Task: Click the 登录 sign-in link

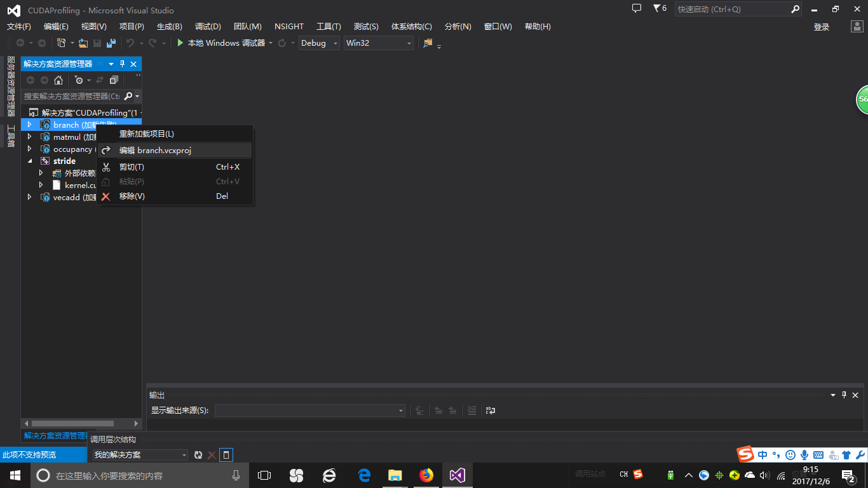Action: coord(822,27)
